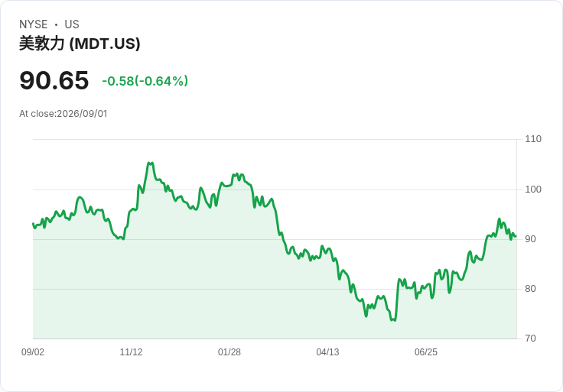Click the chart's lowest trough near 74
This screenshot has width=563, height=392.
tap(393, 319)
